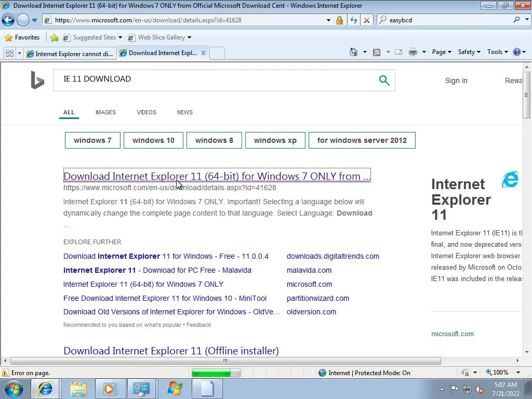The image size is (532, 399).
Task: Click the Bing search magnifier button
Action: [x=384, y=81]
